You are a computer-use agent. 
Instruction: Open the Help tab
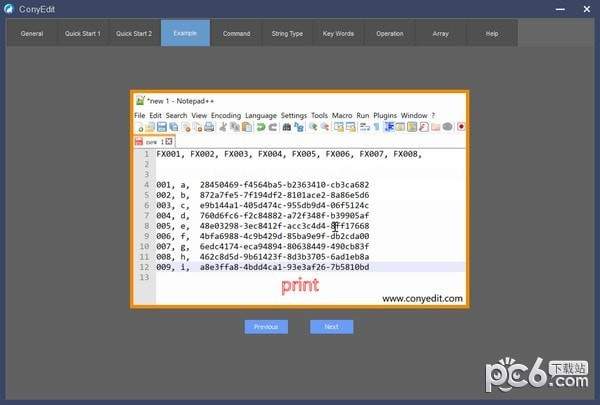coord(492,33)
